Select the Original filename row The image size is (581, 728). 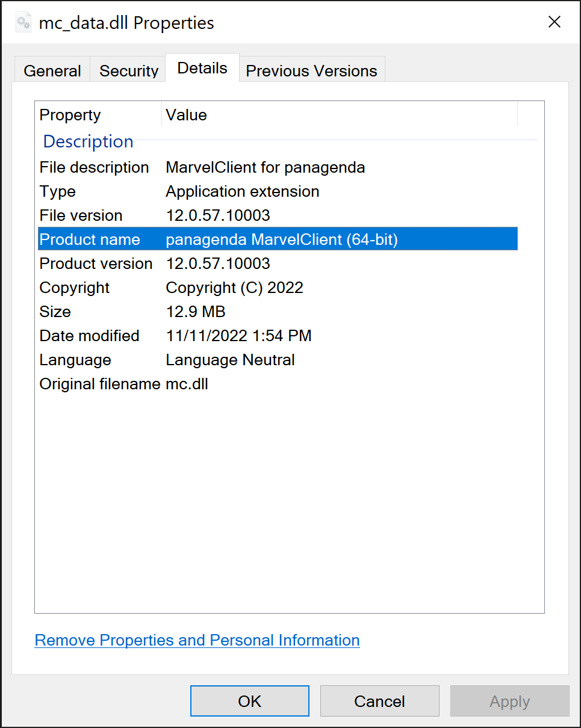[x=278, y=384]
